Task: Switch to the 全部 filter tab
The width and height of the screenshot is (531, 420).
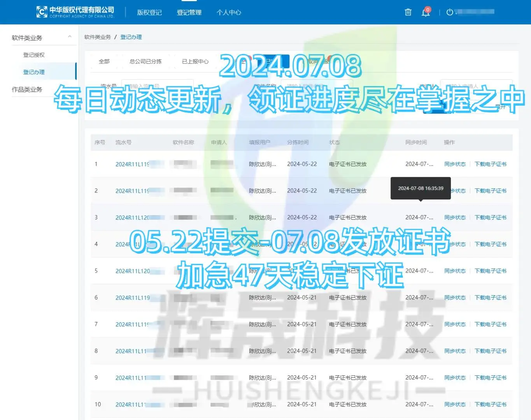Action: [103, 61]
